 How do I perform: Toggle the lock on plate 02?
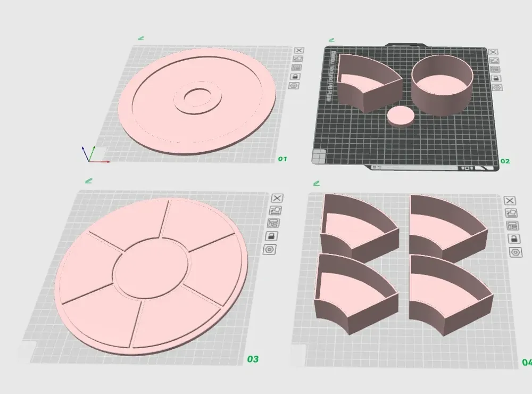point(496,78)
